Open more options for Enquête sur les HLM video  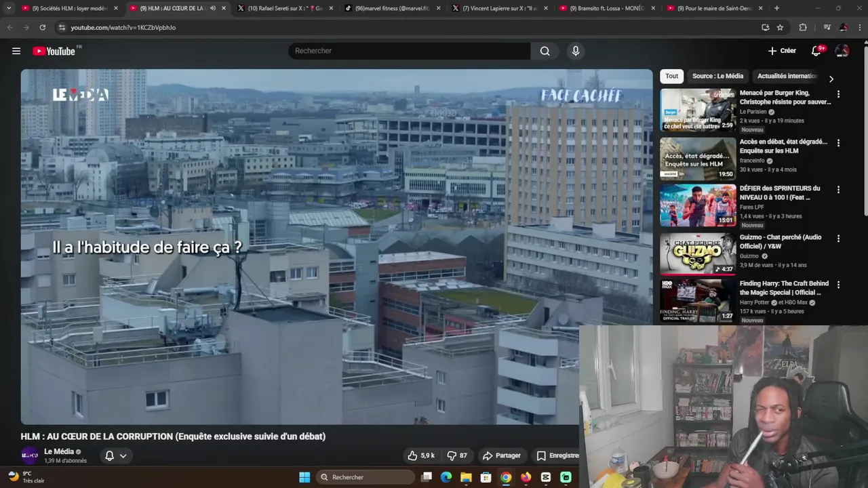click(838, 143)
